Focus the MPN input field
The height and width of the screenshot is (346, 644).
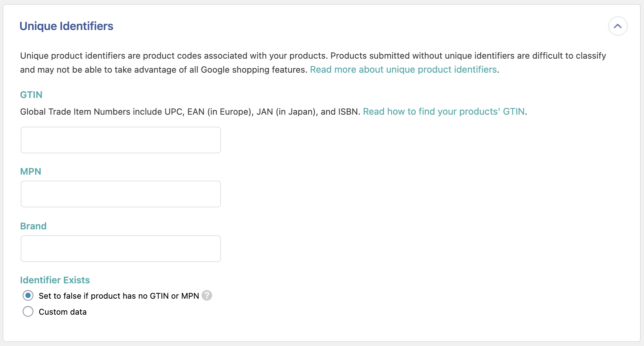pos(120,194)
